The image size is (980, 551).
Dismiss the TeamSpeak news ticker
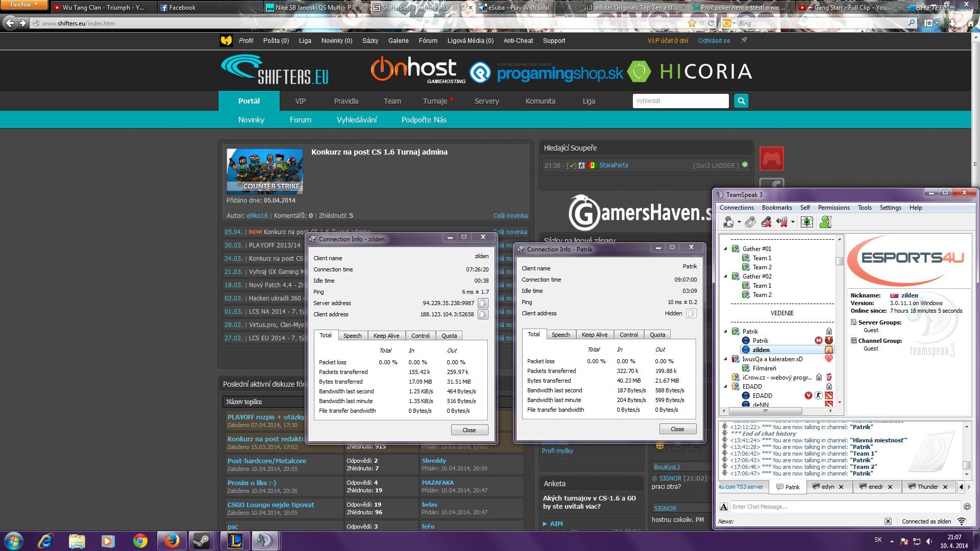click(888, 521)
